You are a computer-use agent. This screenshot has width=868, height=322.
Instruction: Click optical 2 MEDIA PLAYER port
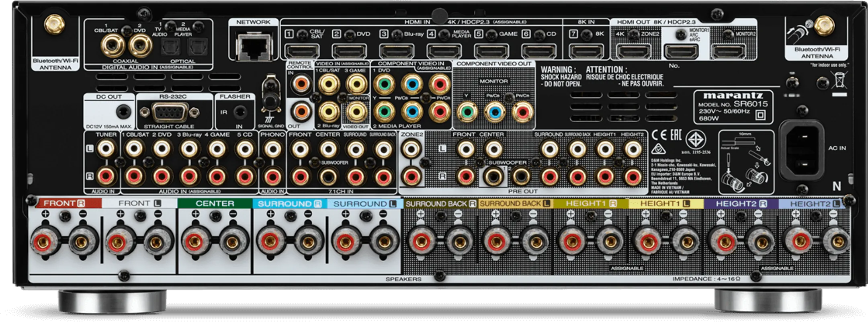[x=197, y=47]
